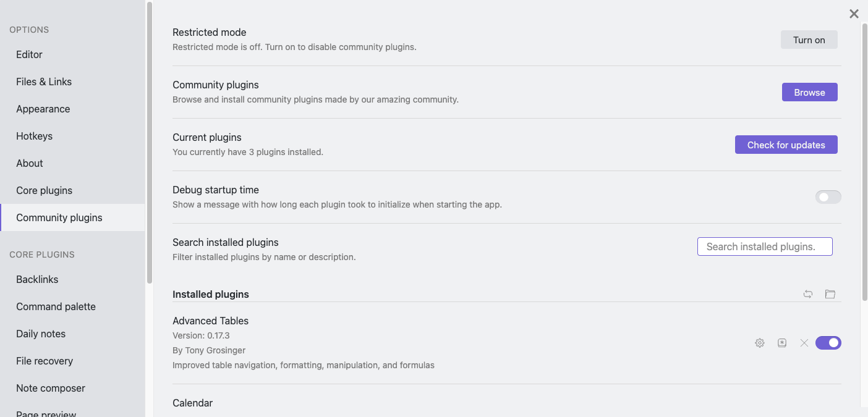Select Files & Links settings

pos(44,82)
